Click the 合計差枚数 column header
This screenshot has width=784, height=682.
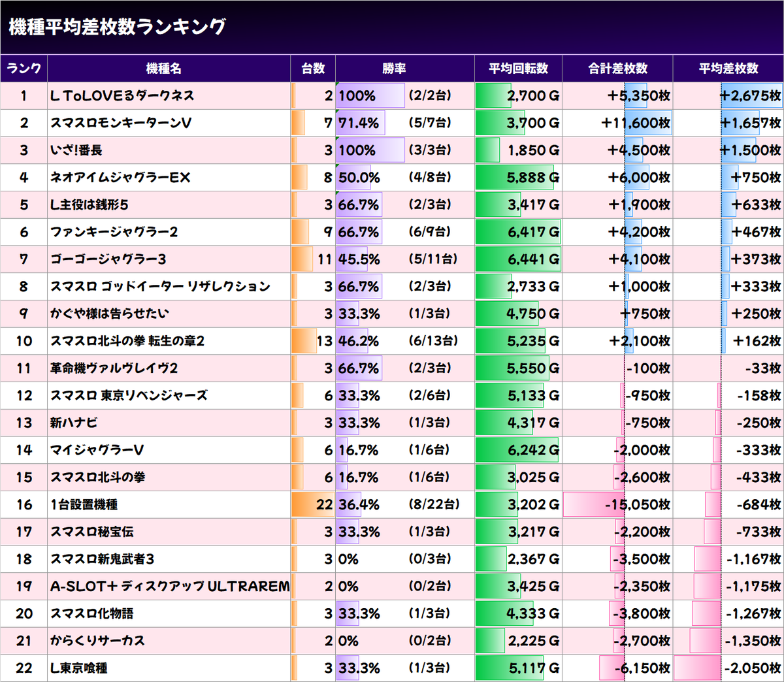[x=617, y=69]
